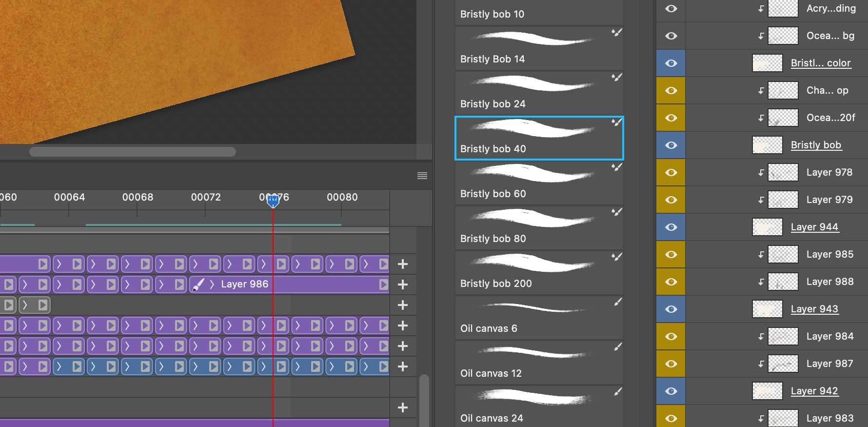Screen dimensions: 868x427
Task: Select the Oil canvas 12 brush
Action: [539, 362]
